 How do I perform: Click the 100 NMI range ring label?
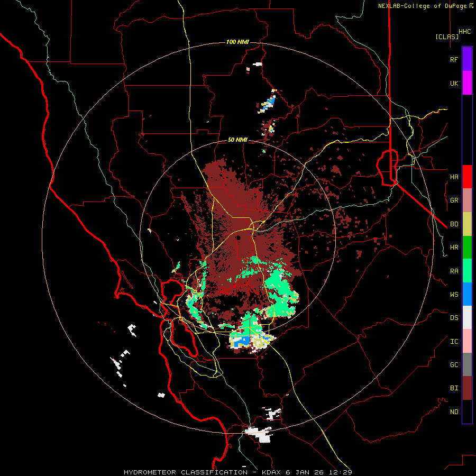coord(237,42)
